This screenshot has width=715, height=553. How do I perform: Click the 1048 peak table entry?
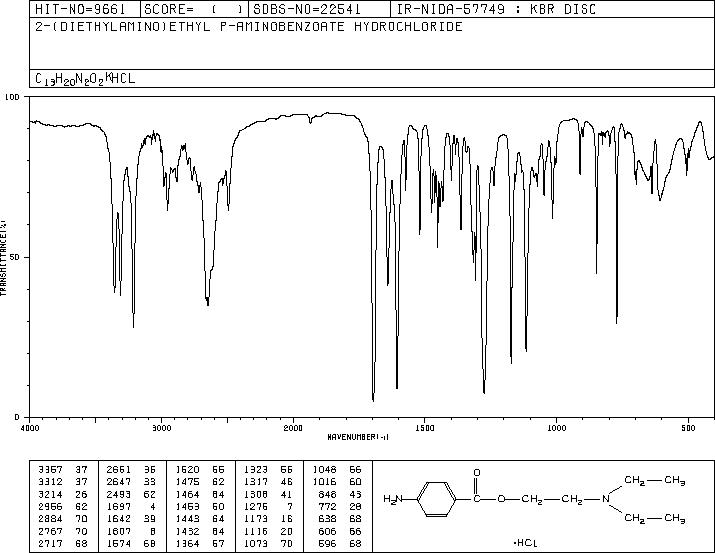tap(337, 470)
